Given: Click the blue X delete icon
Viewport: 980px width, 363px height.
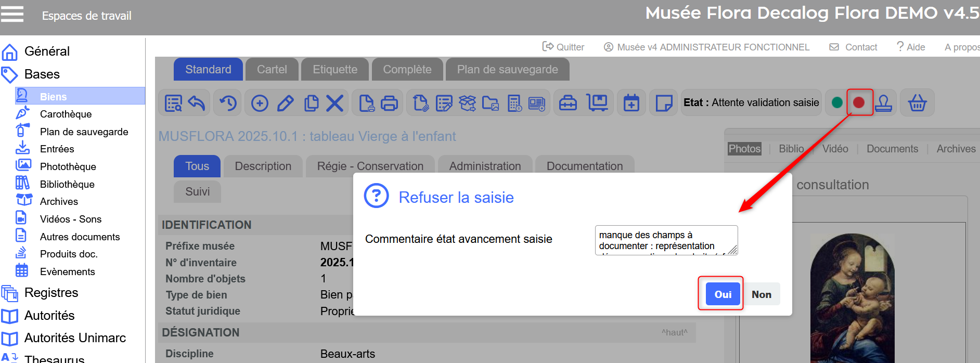Looking at the screenshot, I should click(335, 103).
